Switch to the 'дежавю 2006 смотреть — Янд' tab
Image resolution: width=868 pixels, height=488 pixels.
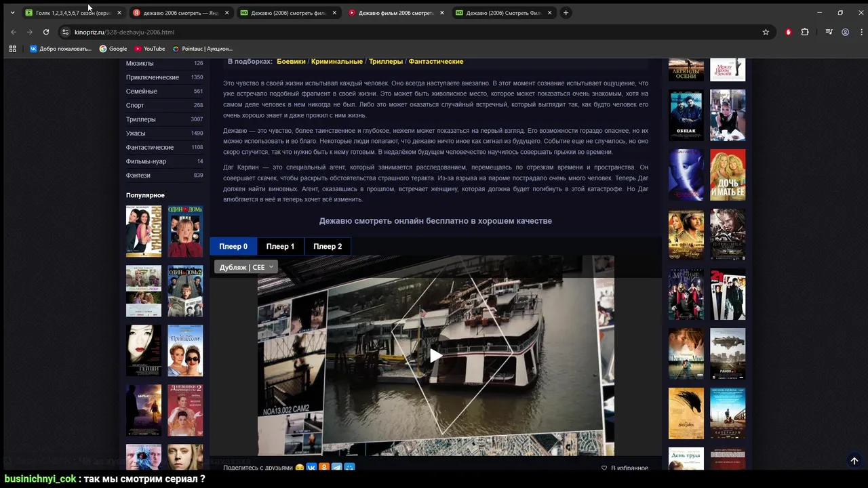pos(181,12)
